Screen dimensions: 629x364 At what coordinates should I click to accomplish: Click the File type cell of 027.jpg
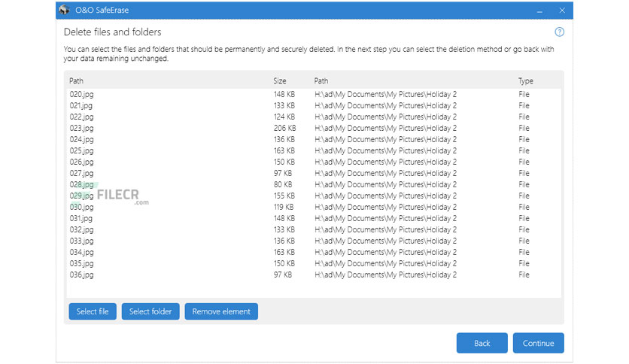(x=524, y=173)
